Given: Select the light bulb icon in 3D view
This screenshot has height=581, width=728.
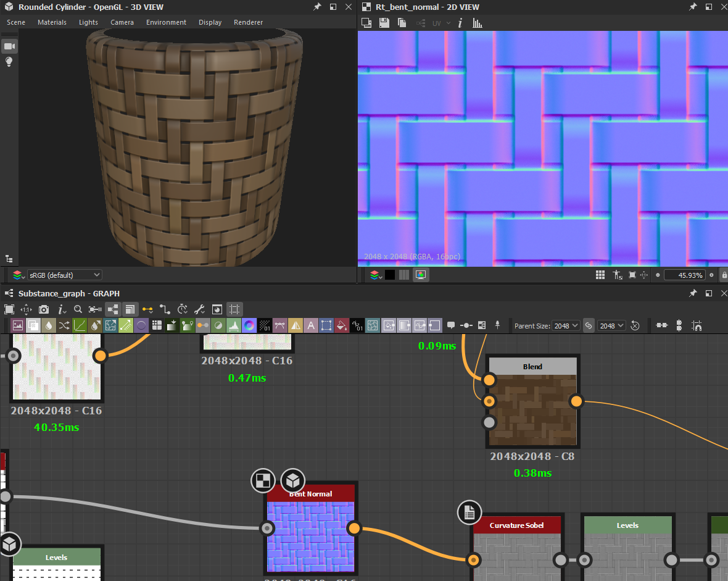Looking at the screenshot, I should point(9,62).
